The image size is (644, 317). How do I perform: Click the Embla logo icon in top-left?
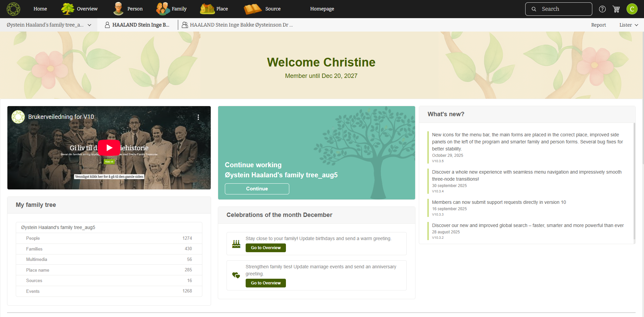point(13,9)
